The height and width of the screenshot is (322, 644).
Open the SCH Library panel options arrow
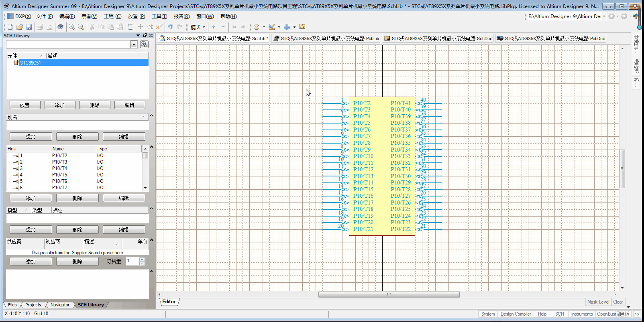pos(139,35)
